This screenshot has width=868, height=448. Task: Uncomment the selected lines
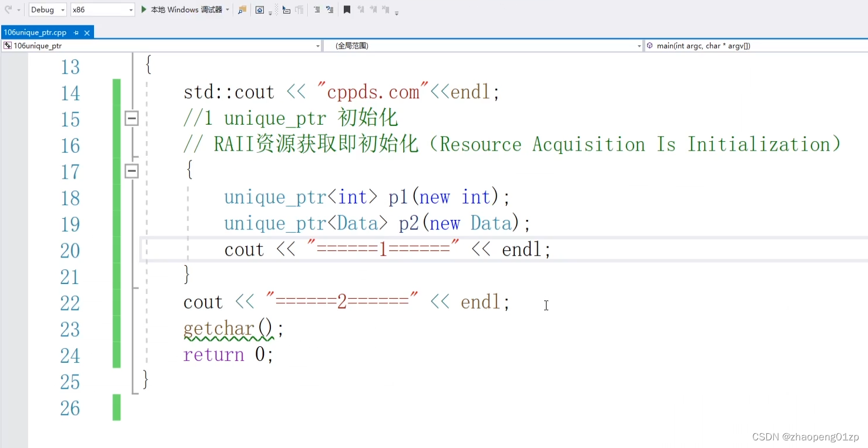330,9
